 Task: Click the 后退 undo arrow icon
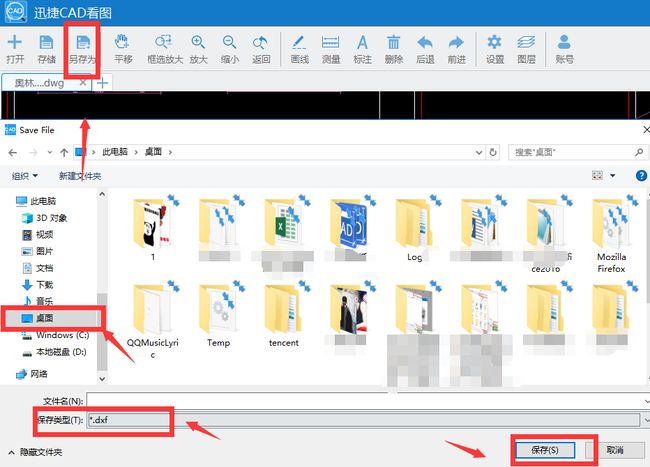[x=425, y=49]
